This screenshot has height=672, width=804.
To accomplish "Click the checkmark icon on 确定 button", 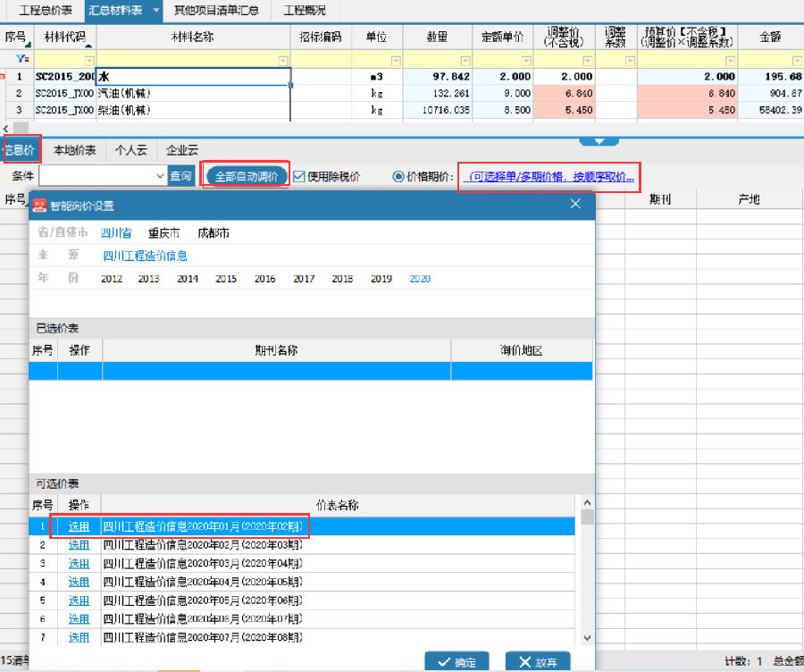I will 444,662.
